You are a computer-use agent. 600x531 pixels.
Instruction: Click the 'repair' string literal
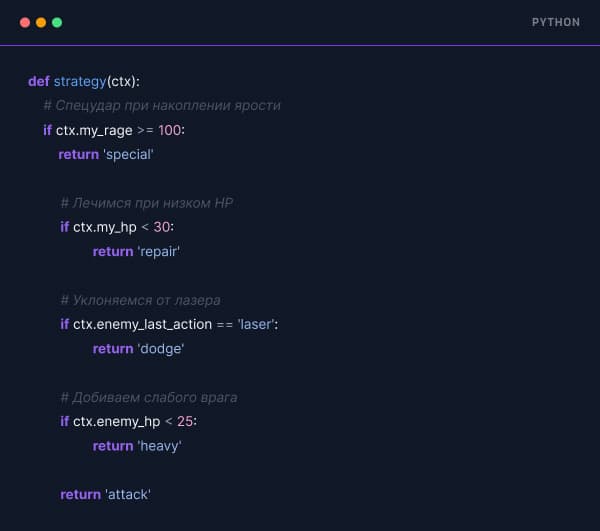tap(159, 252)
